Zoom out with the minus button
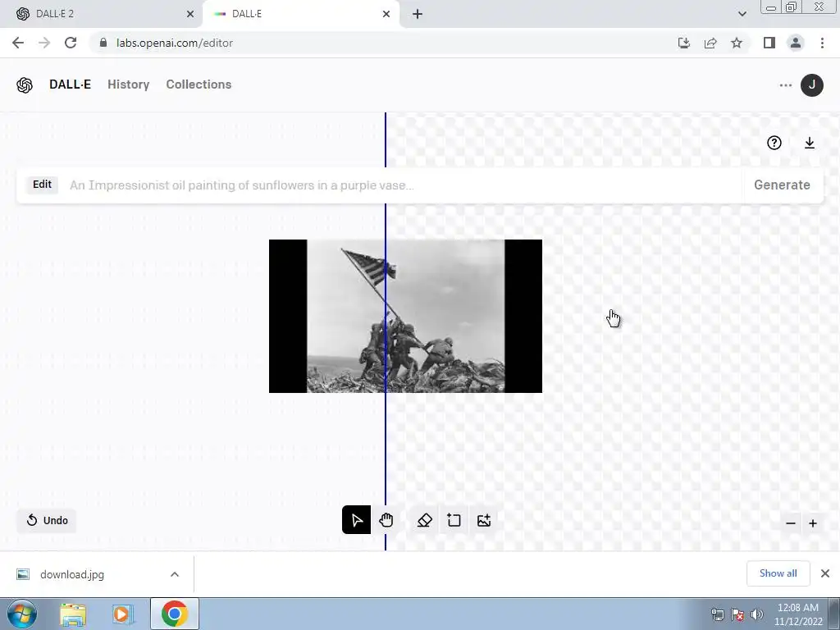This screenshot has height=630, width=840. point(791,523)
